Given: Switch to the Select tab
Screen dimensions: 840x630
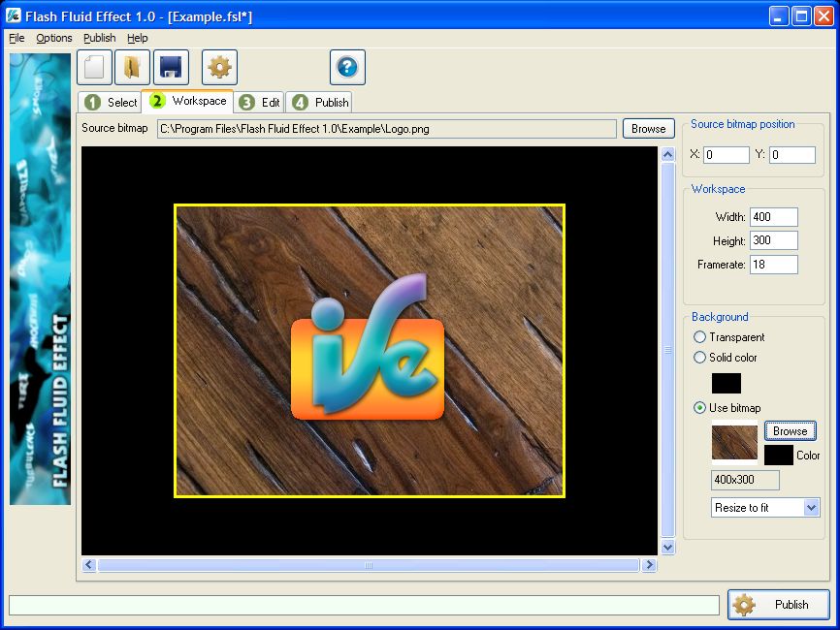Looking at the screenshot, I should pyautogui.click(x=111, y=102).
